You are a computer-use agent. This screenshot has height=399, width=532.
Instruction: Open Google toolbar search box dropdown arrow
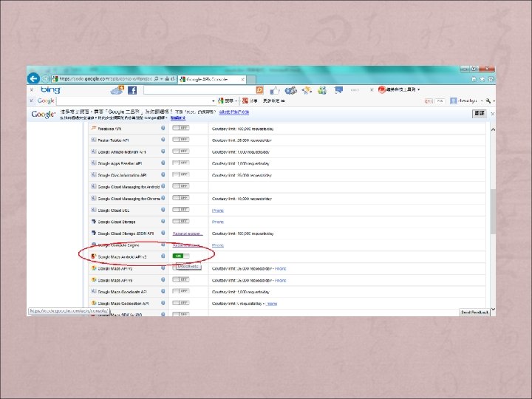[213, 101]
